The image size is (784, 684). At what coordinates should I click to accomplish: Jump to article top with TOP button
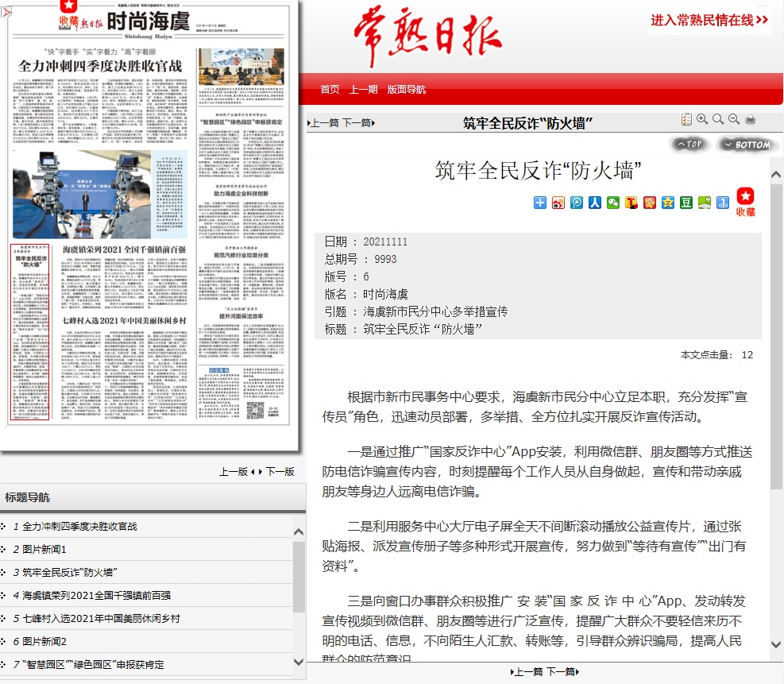click(689, 145)
